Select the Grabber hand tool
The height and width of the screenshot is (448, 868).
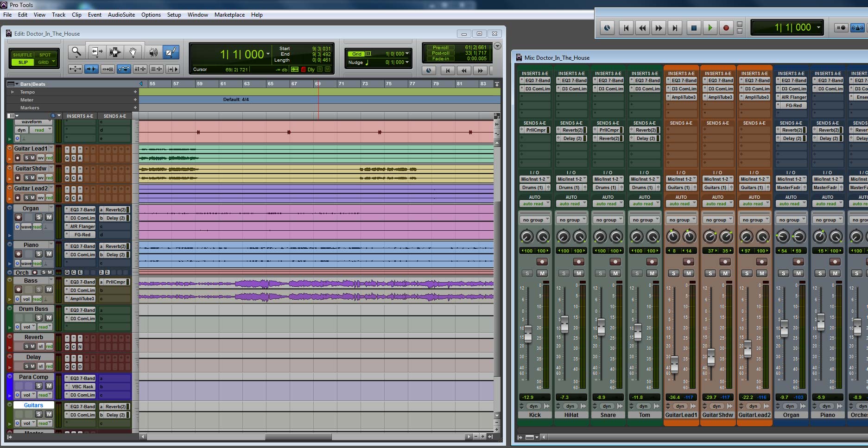point(133,52)
